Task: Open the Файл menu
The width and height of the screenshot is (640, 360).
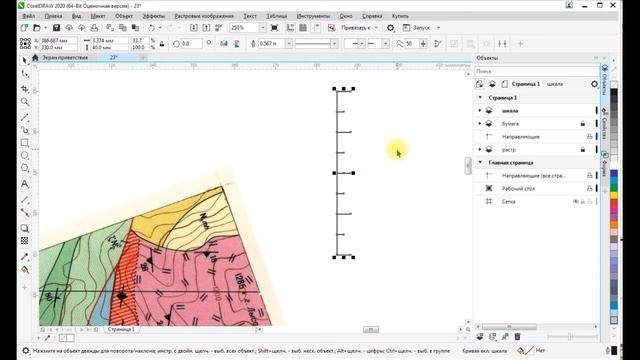Action: tap(29, 16)
